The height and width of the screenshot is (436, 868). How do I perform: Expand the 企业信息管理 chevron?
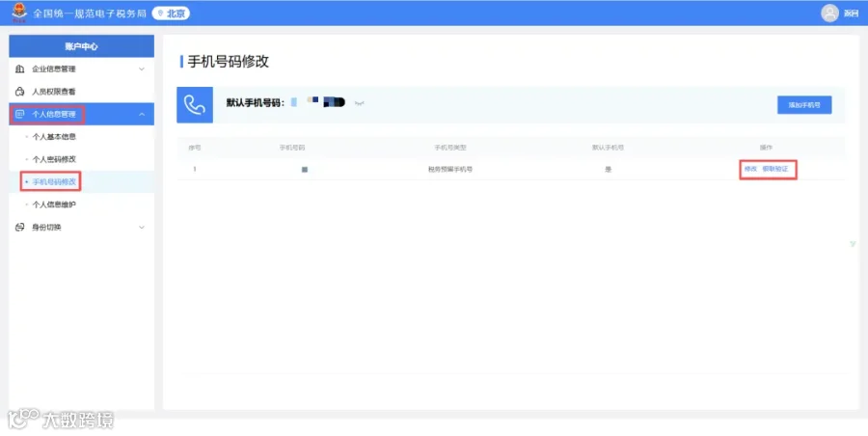(x=142, y=69)
